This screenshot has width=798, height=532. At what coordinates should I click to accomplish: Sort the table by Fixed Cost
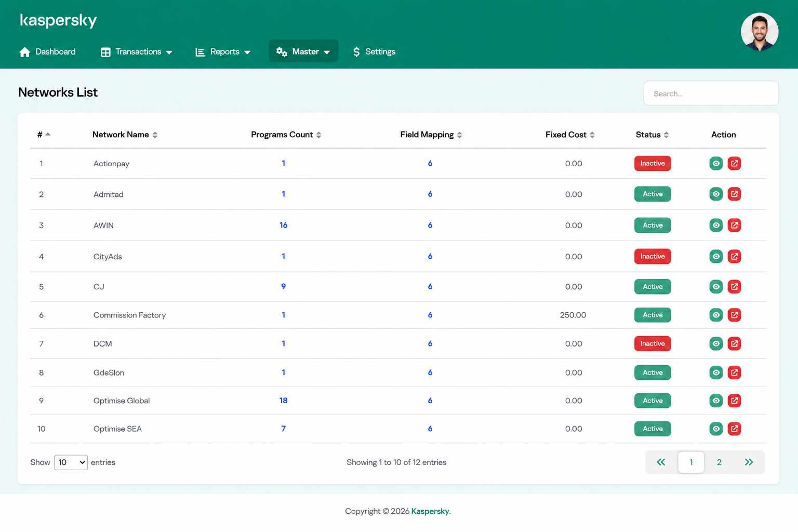pyautogui.click(x=570, y=135)
